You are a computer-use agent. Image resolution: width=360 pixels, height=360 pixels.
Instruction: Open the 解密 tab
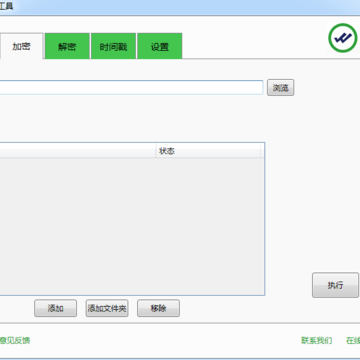tap(67, 46)
